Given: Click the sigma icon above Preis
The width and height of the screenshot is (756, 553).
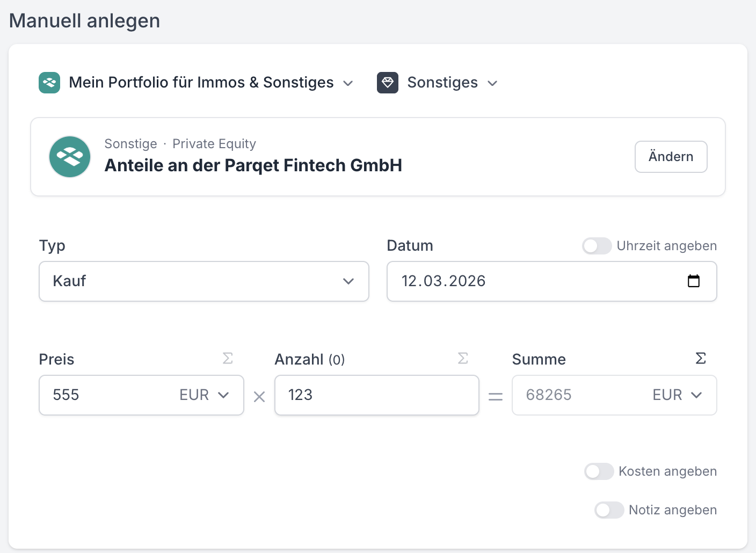Looking at the screenshot, I should [x=228, y=358].
